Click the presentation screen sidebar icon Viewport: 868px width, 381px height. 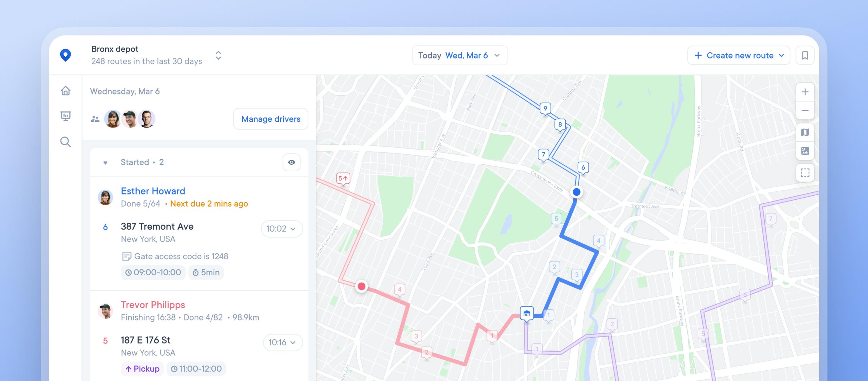(65, 116)
